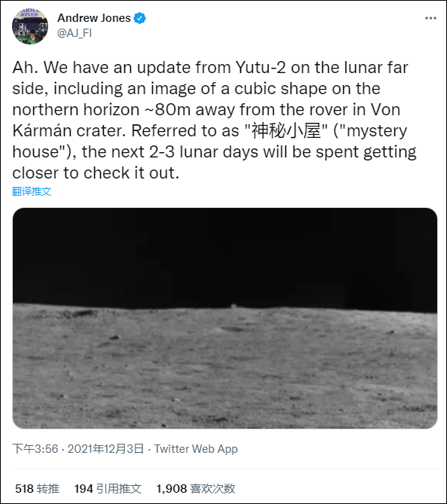View the 194 引用推文 quote tweets
Viewport: 447px width, 504px height.
tap(108, 489)
